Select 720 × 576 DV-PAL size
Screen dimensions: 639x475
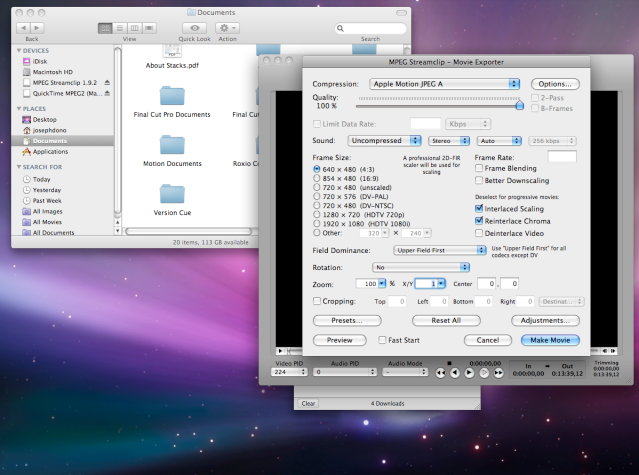[x=317, y=196]
